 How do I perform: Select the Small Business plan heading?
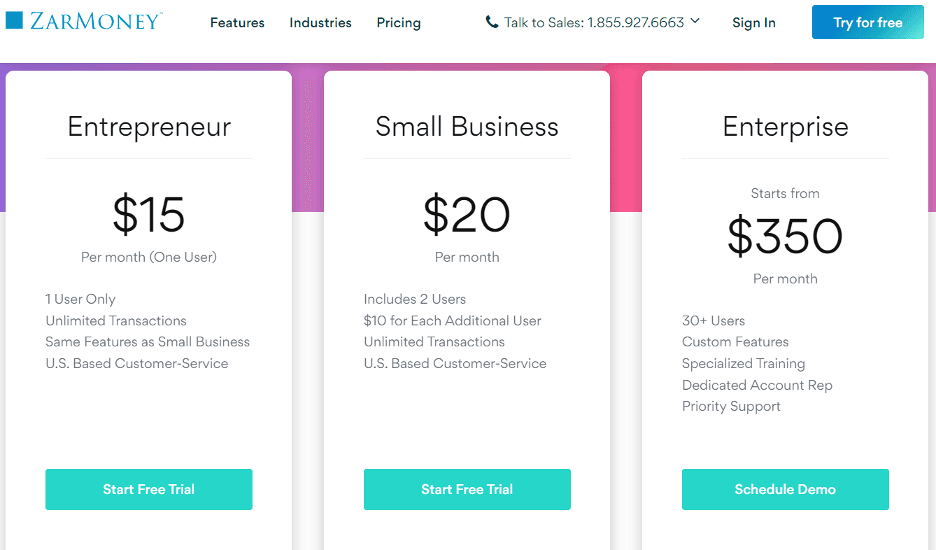click(467, 127)
